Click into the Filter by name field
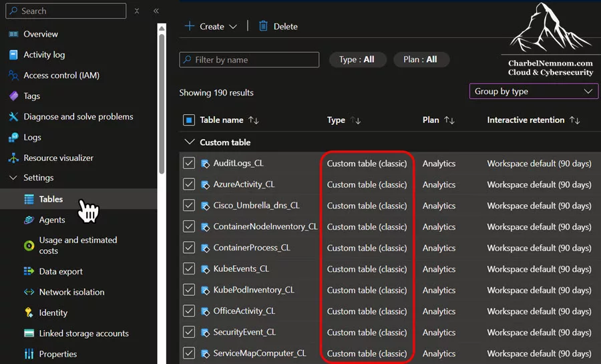 [249, 59]
